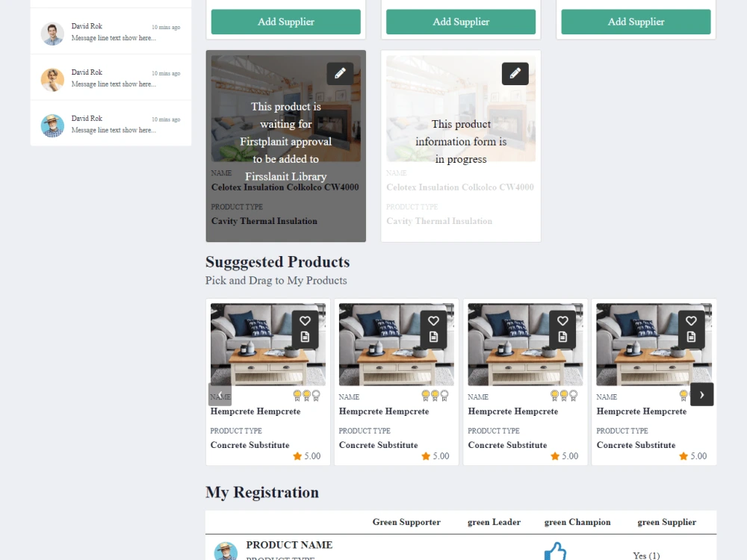747x560 pixels.
Task: Click Hempcrete Hempcrete name on fourth card
Action: tap(641, 411)
